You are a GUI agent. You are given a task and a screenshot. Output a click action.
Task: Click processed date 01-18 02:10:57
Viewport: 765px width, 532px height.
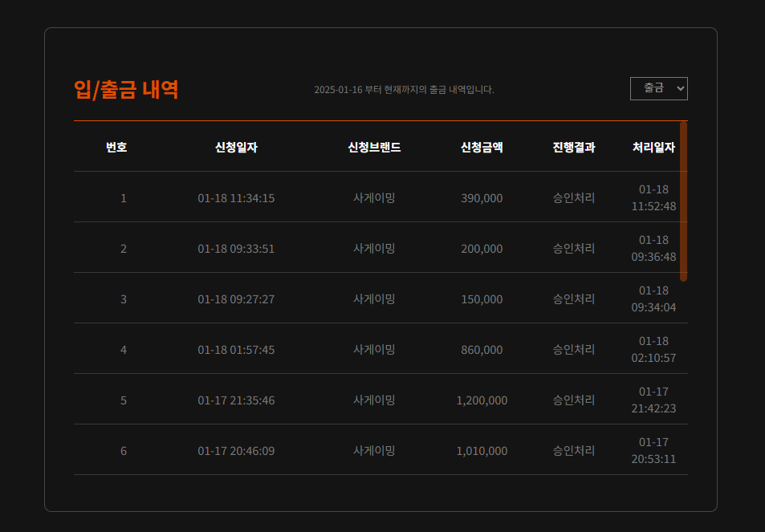pyautogui.click(x=653, y=349)
